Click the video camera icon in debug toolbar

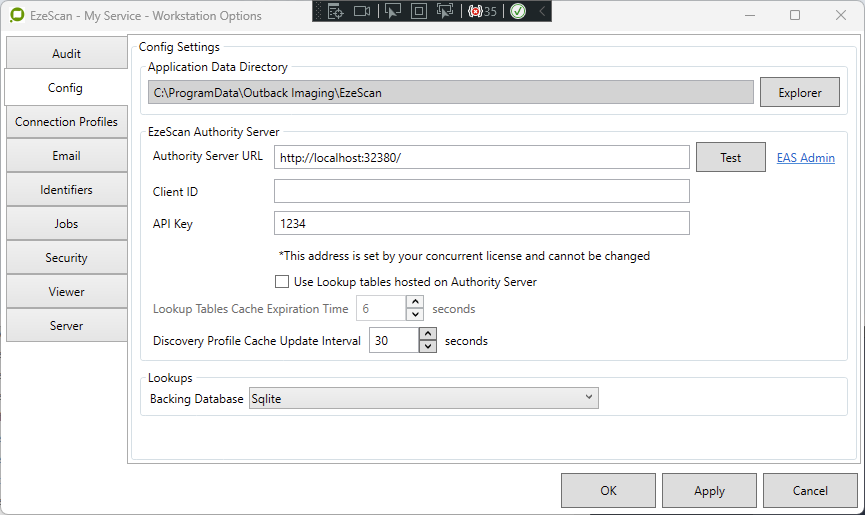(362, 11)
